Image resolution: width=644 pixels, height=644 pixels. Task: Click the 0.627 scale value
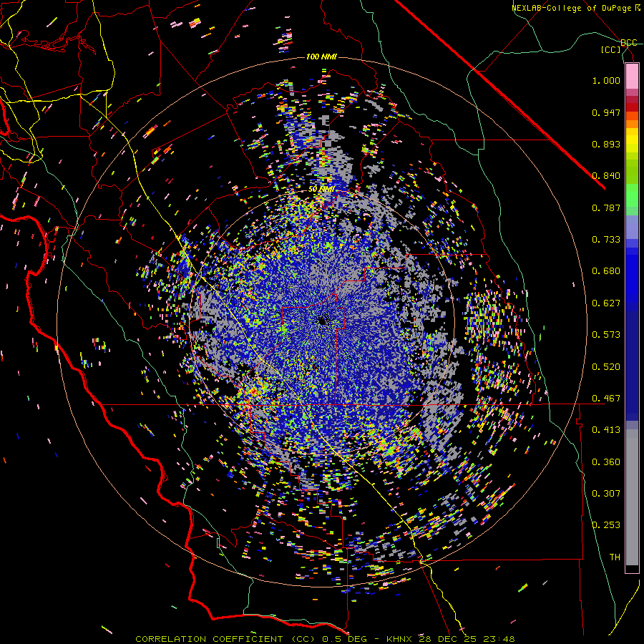(x=606, y=303)
